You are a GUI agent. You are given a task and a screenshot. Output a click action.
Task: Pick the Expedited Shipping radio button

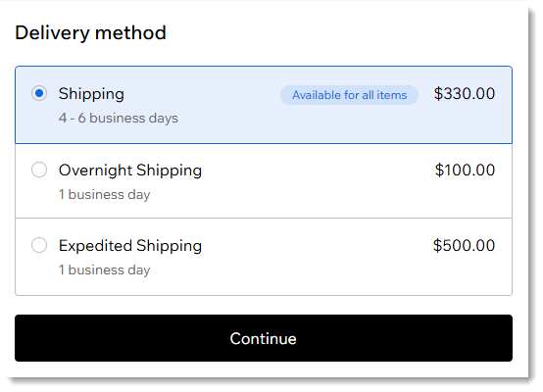pos(39,245)
